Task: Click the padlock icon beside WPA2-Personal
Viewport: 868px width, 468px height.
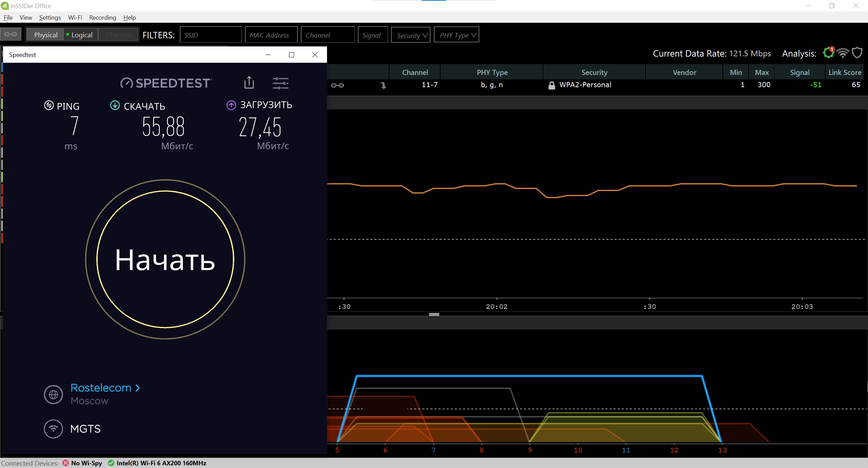Action: (x=552, y=85)
